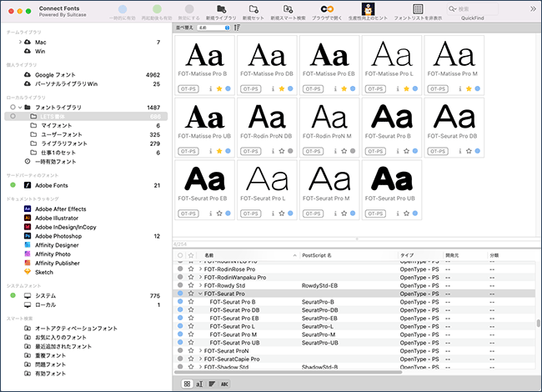
Task: Open Adobe Fonts in the sidebar
Action: 52,185
